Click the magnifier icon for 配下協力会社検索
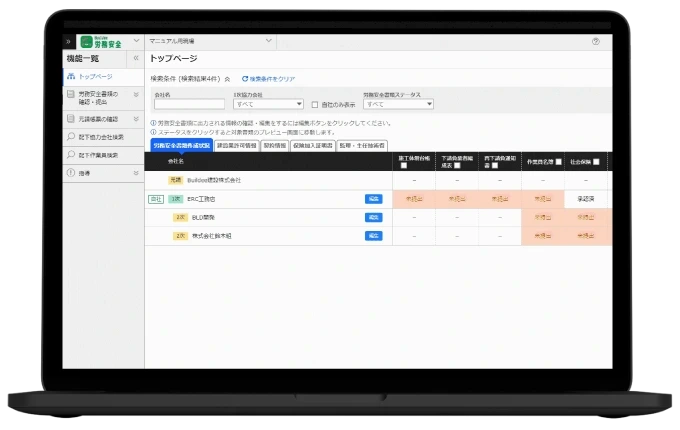The width and height of the screenshot is (680, 430). pyautogui.click(x=71, y=137)
